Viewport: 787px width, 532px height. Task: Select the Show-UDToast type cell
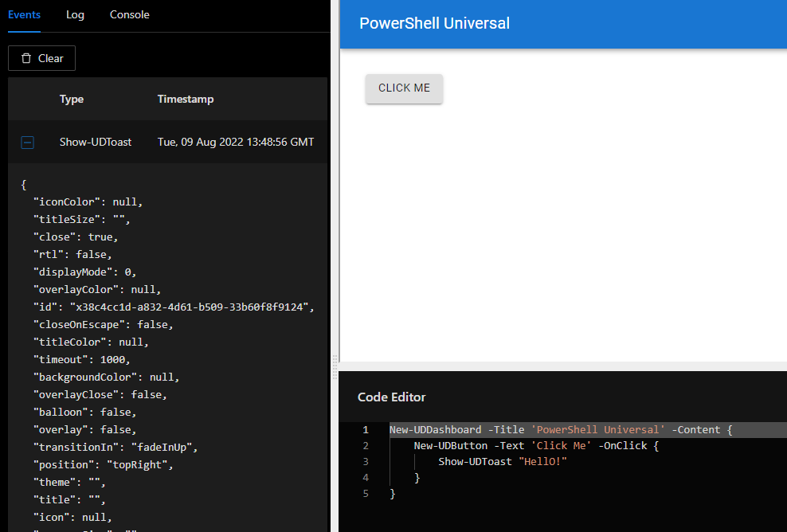pyautogui.click(x=96, y=143)
